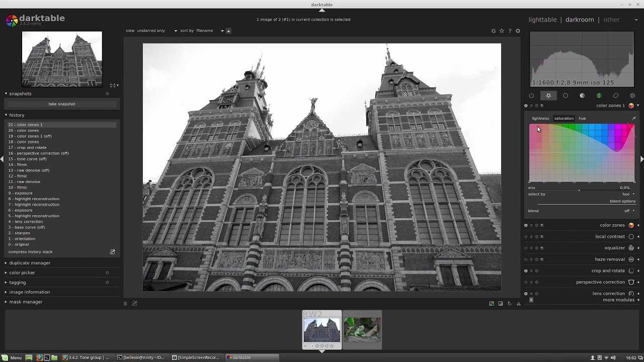Turn off the crop and rotate module

[526, 271]
